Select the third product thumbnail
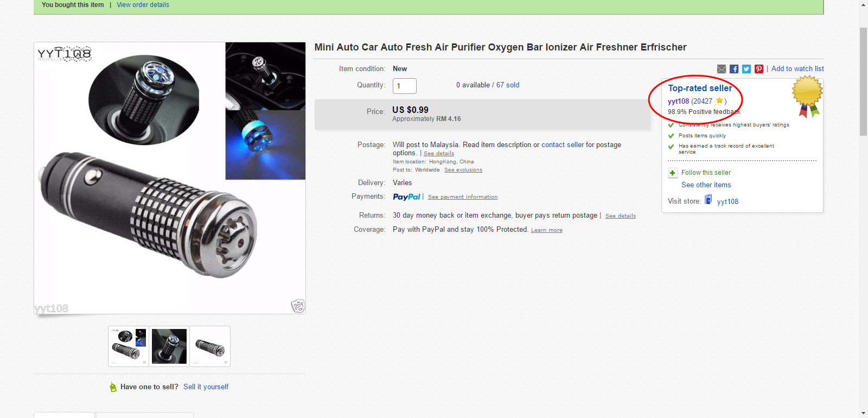The image size is (868, 418). (210, 346)
